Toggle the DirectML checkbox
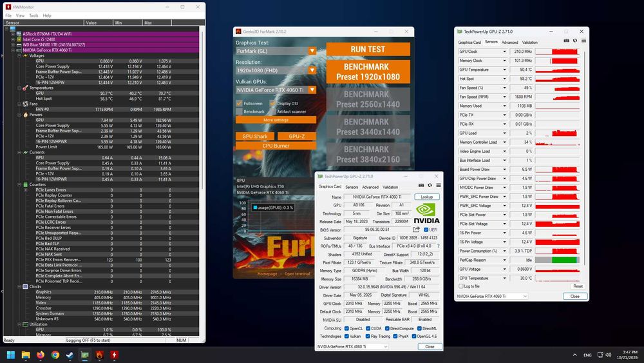 click(x=419, y=328)
